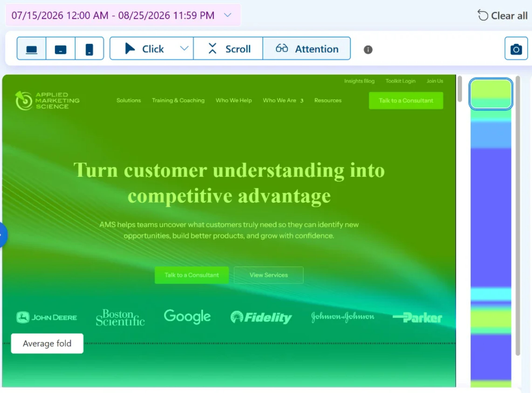532x393 pixels.
Task: Select the Scroll heatmap mode
Action: click(x=228, y=48)
